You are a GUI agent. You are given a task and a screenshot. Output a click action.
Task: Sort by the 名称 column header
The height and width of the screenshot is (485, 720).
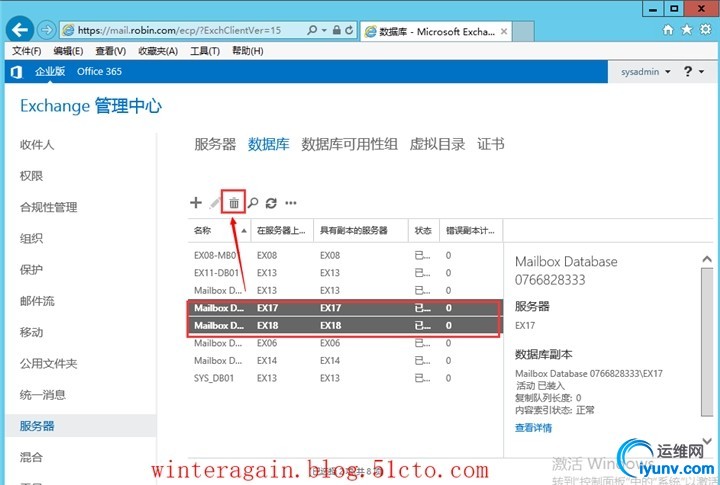point(219,231)
